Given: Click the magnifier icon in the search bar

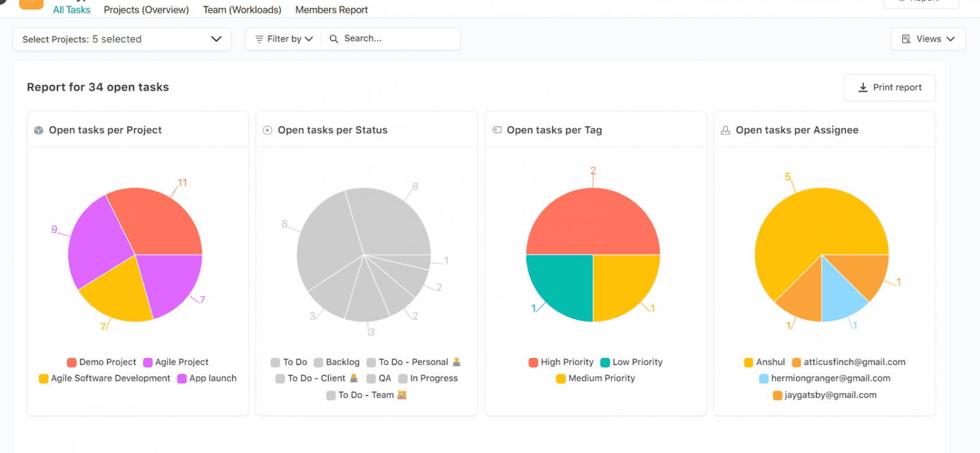Looking at the screenshot, I should 334,38.
